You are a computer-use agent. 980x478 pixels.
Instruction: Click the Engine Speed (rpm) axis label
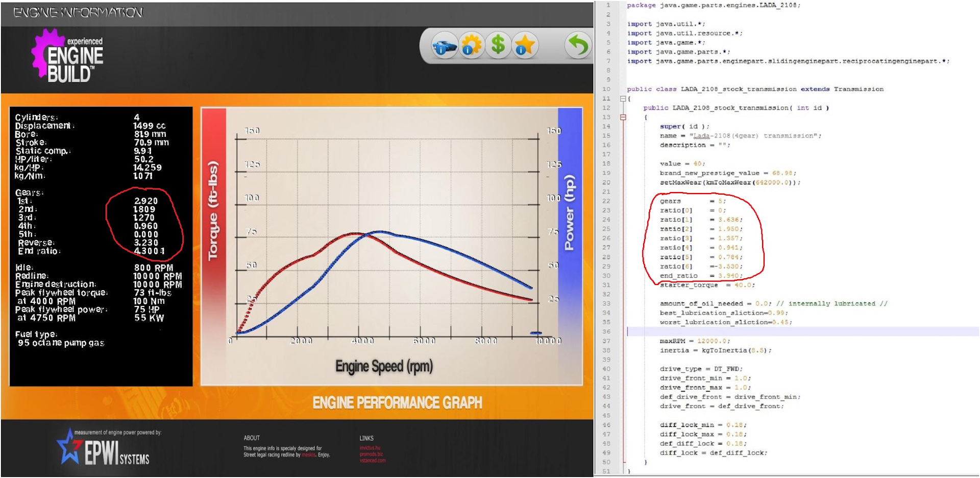click(384, 366)
